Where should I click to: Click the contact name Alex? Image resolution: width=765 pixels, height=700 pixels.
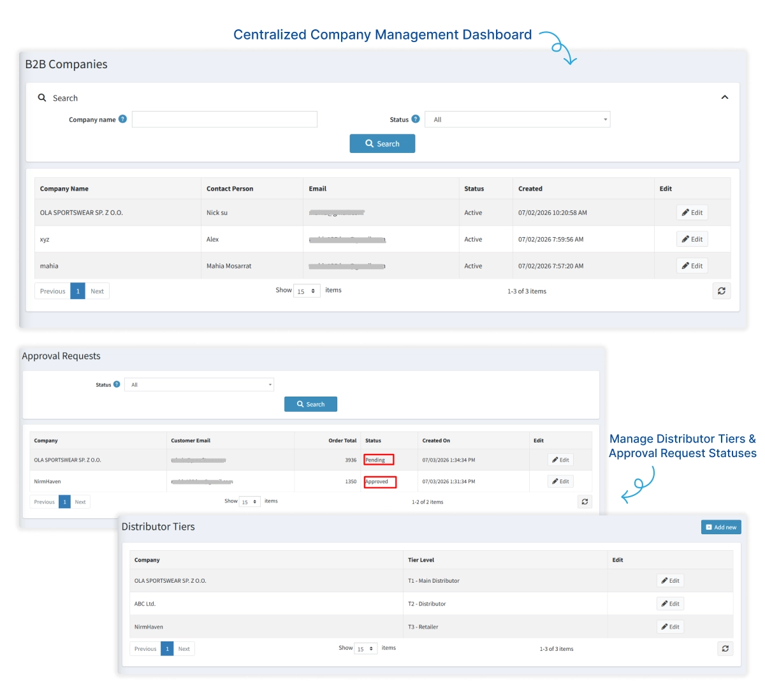212,239
